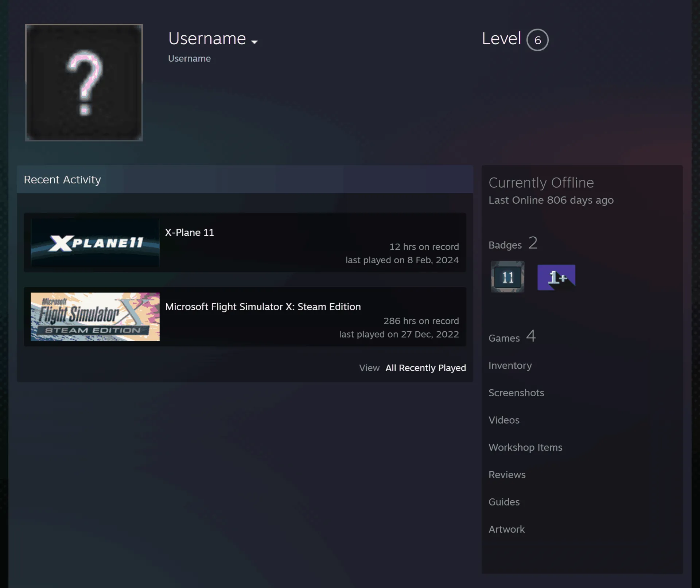Viewport: 700px width, 588px height.
Task: Open the Guides link
Action: [x=504, y=502]
